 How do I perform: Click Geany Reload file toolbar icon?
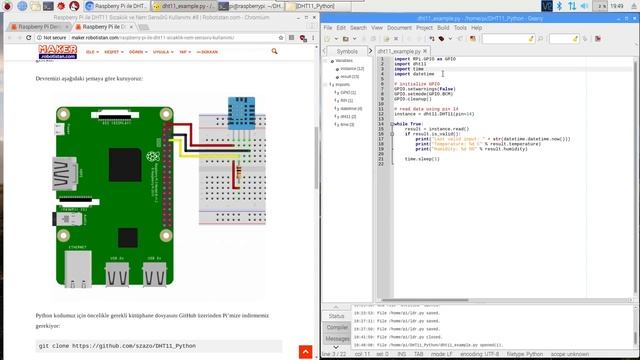click(x=387, y=39)
